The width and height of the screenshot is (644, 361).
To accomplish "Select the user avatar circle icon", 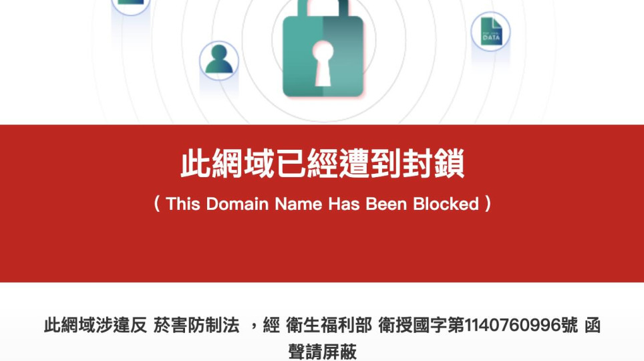I will pos(219,60).
